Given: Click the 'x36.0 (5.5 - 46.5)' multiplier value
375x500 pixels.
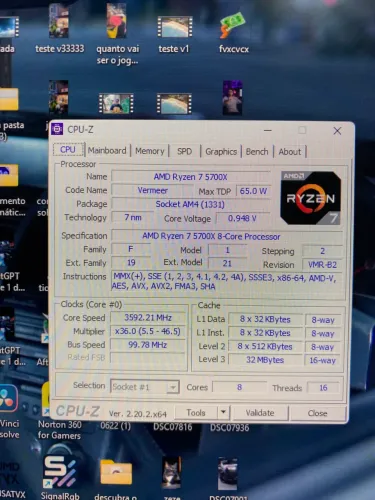Looking at the screenshot, I should pos(148,331).
